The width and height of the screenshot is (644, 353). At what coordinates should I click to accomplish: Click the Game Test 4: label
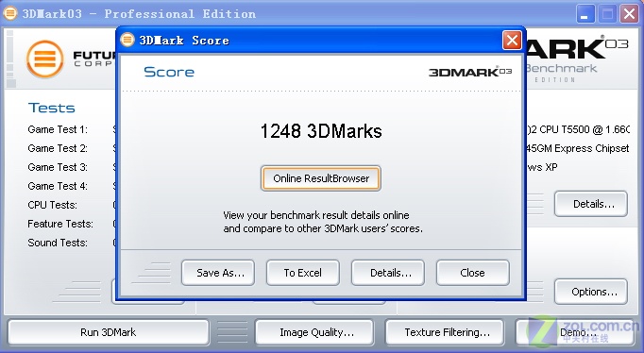[x=58, y=186]
